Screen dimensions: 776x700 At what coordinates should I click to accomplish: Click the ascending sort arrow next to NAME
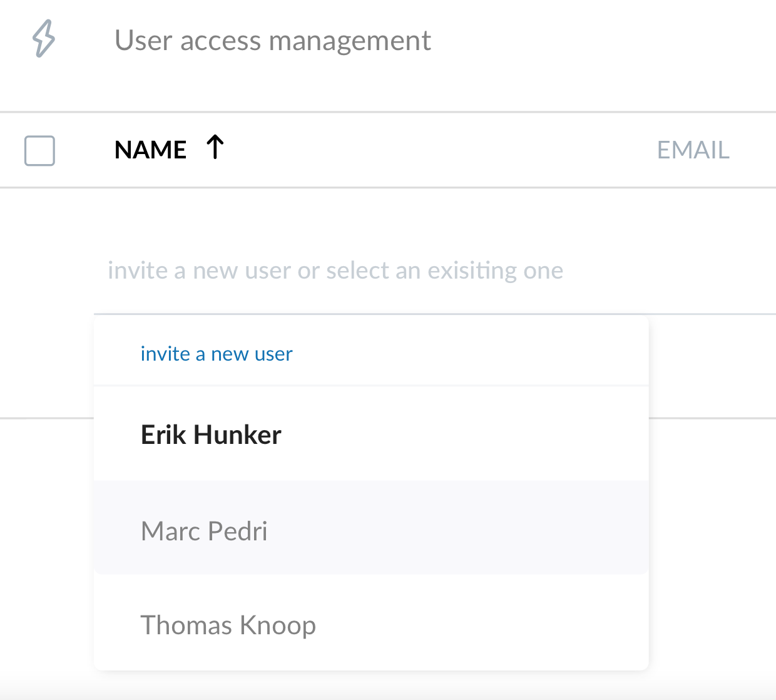[215, 147]
